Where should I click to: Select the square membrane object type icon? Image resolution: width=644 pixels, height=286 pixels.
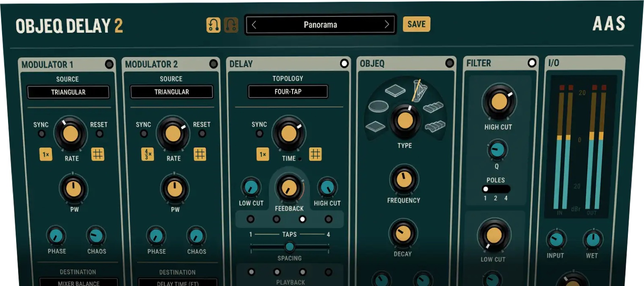pos(376,126)
